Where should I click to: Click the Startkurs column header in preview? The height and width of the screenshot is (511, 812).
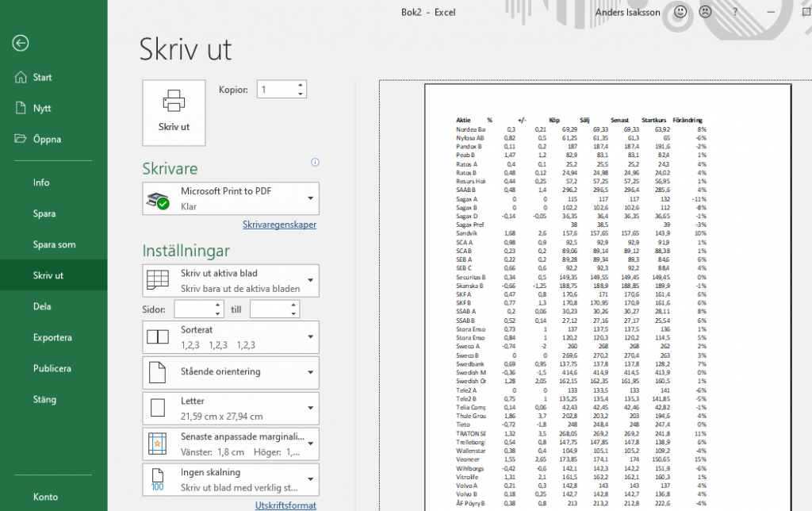pos(653,121)
